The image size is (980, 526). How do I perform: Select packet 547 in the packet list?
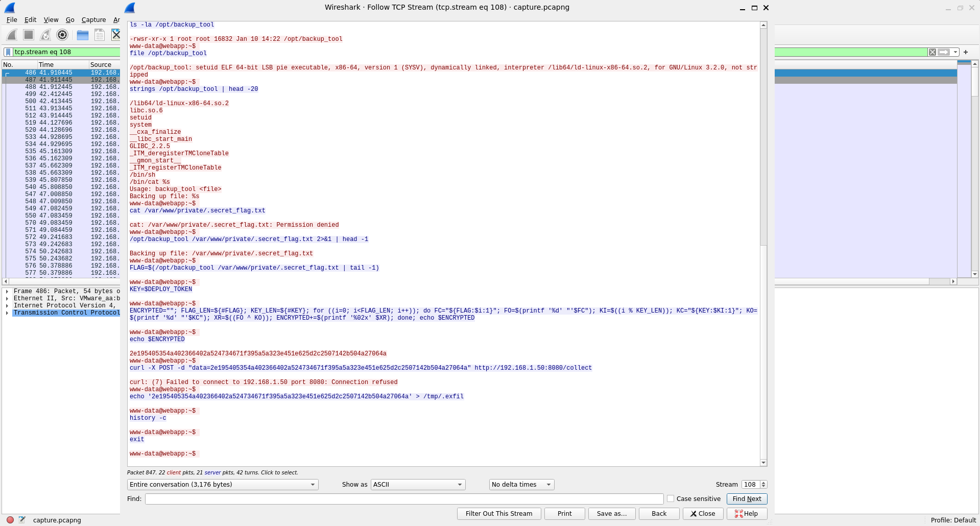click(61, 194)
